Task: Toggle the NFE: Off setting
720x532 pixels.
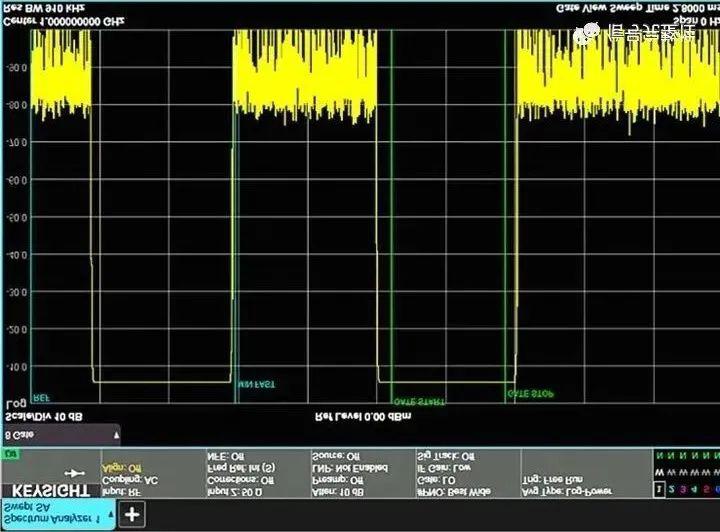Action: click(x=225, y=456)
